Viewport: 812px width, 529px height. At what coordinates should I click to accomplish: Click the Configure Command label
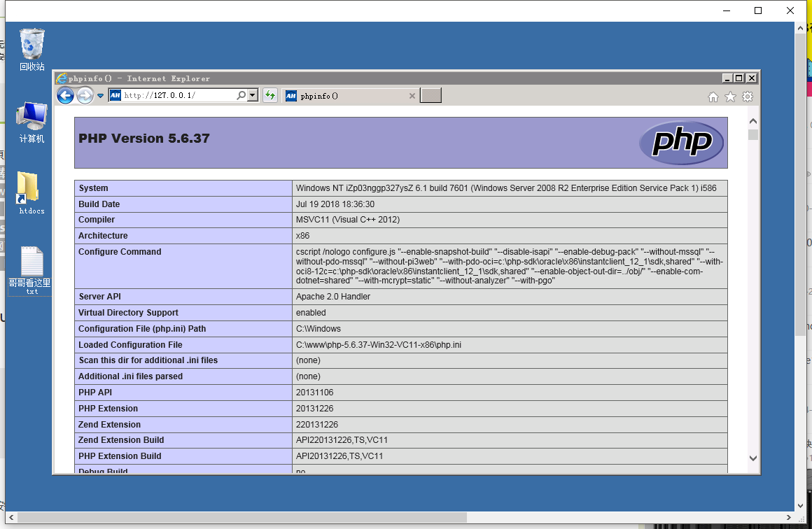pyautogui.click(x=120, y=252)
